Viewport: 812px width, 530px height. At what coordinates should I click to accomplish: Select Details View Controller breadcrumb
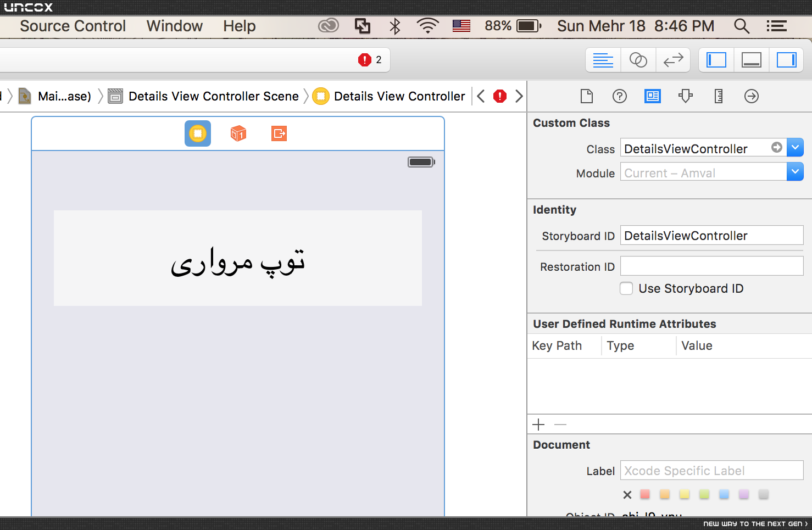click(x=389, y=97)
